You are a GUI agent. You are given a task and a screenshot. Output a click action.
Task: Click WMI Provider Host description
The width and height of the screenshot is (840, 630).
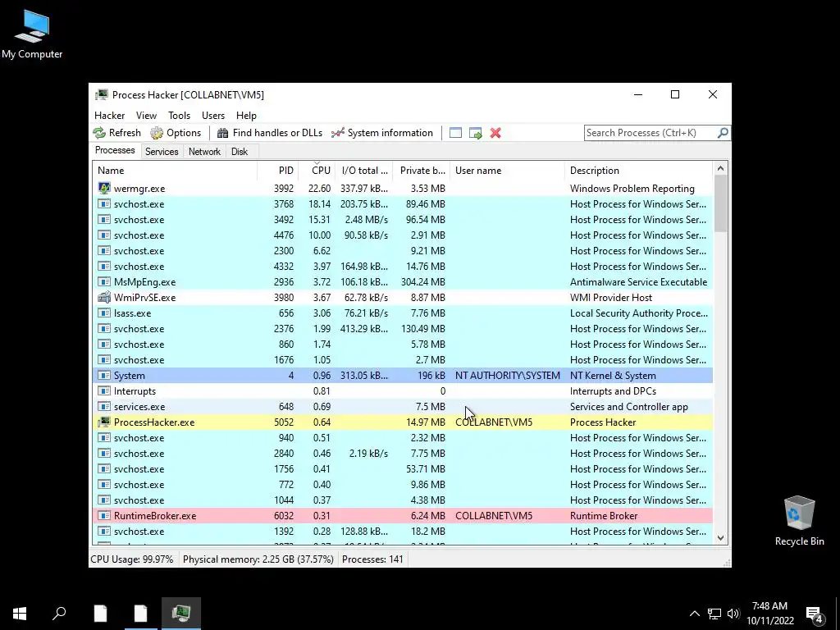coord(610,297)
